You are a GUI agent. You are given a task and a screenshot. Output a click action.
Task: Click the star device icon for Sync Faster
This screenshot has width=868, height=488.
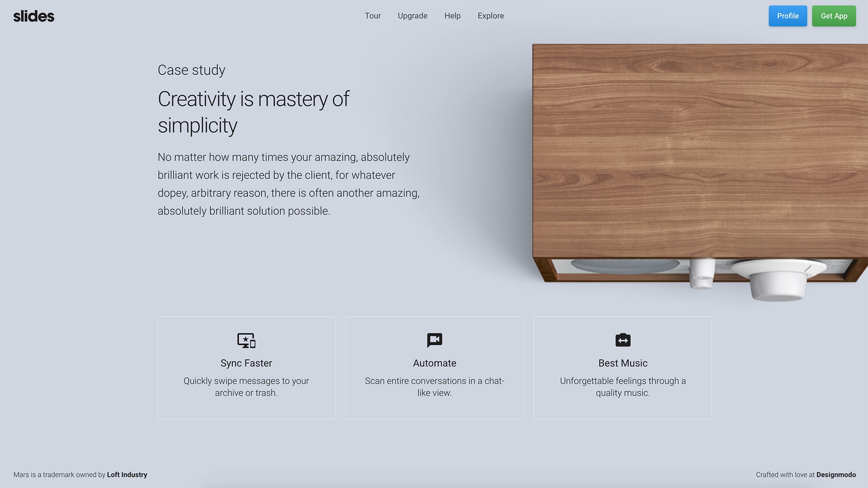click(246, 340)
